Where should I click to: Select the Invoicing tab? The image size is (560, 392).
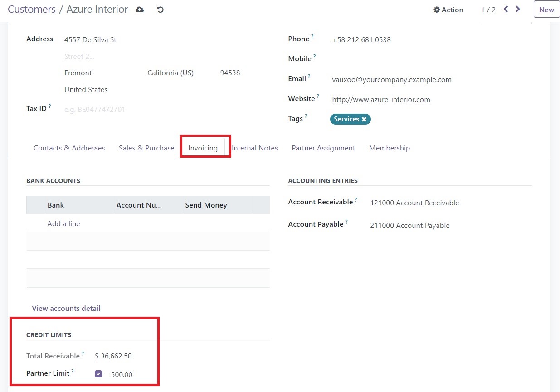203,148
